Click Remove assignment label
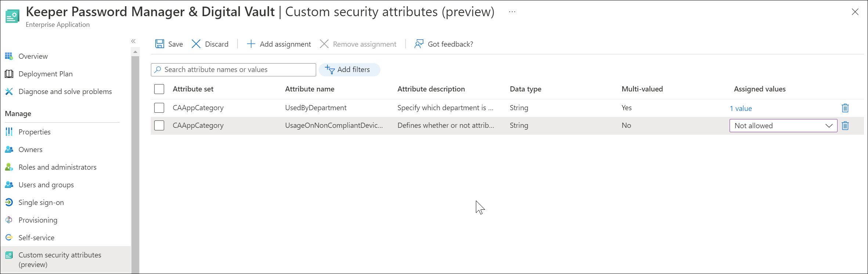The width and height of the screenshot is (868, 274). click(365, 44)
